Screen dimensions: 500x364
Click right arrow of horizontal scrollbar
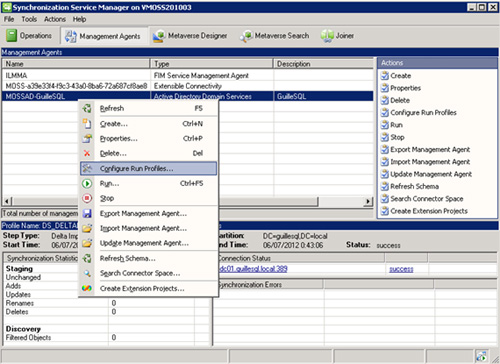(x=368, y=201)
